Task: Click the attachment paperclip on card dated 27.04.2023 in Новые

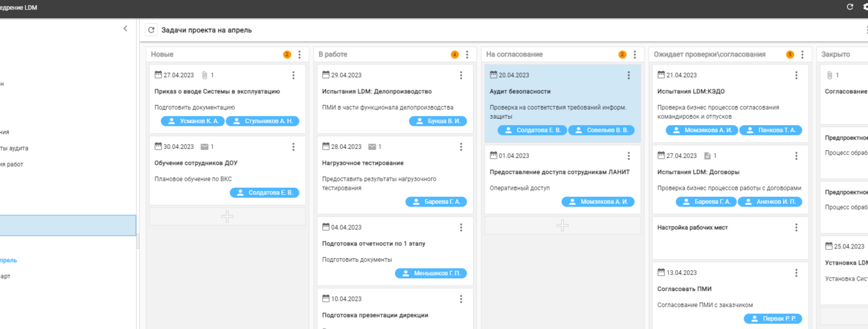Action: 204,75
